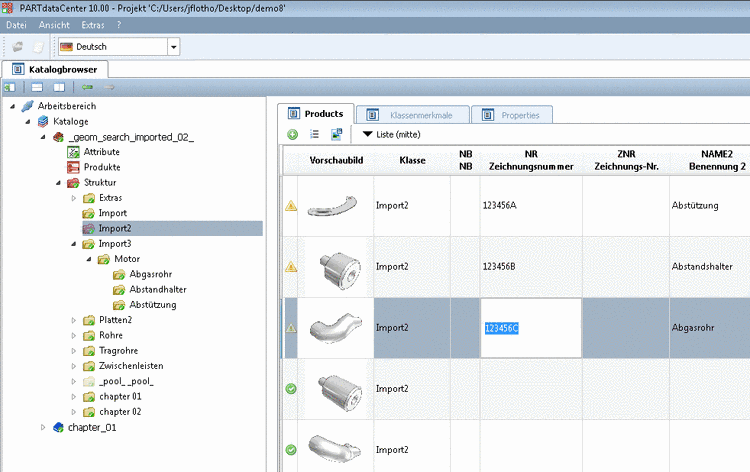Click cell 123456A
Screen dimensions: 750x472
point(531,206)
